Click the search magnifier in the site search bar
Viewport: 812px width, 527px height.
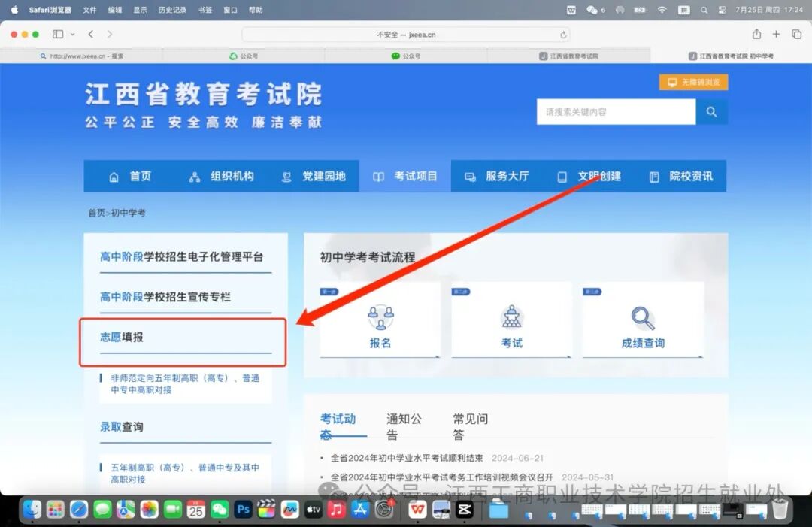[x=710, y=111]
